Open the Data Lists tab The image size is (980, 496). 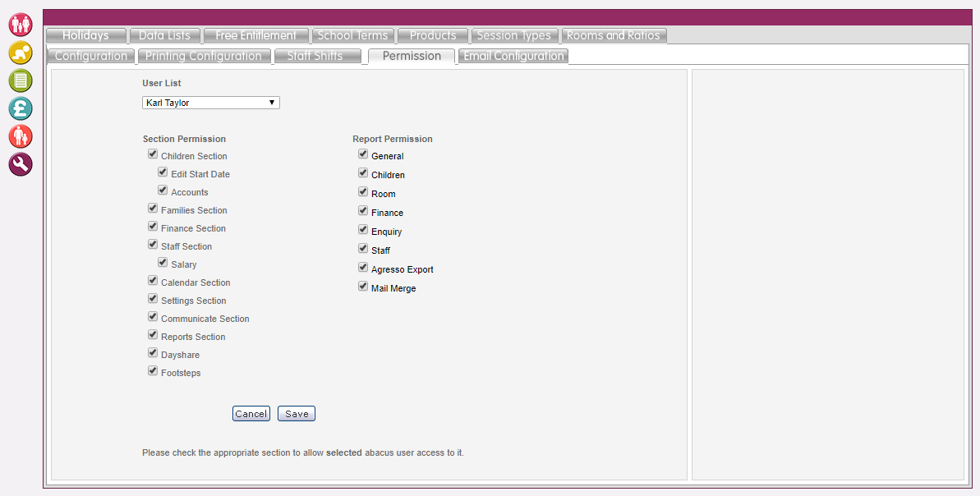pyautogui.click(x=164, y=35)
